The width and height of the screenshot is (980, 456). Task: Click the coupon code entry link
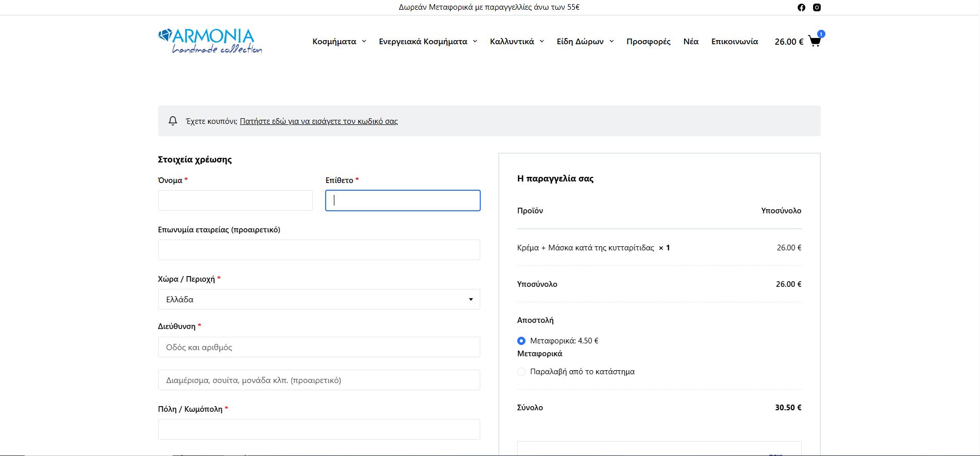click(318, 121)
